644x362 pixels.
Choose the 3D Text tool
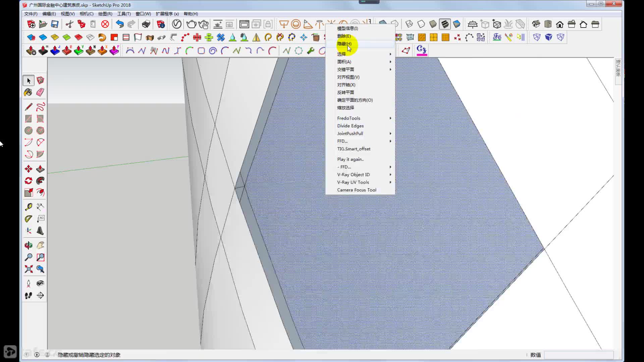[40, 231]
